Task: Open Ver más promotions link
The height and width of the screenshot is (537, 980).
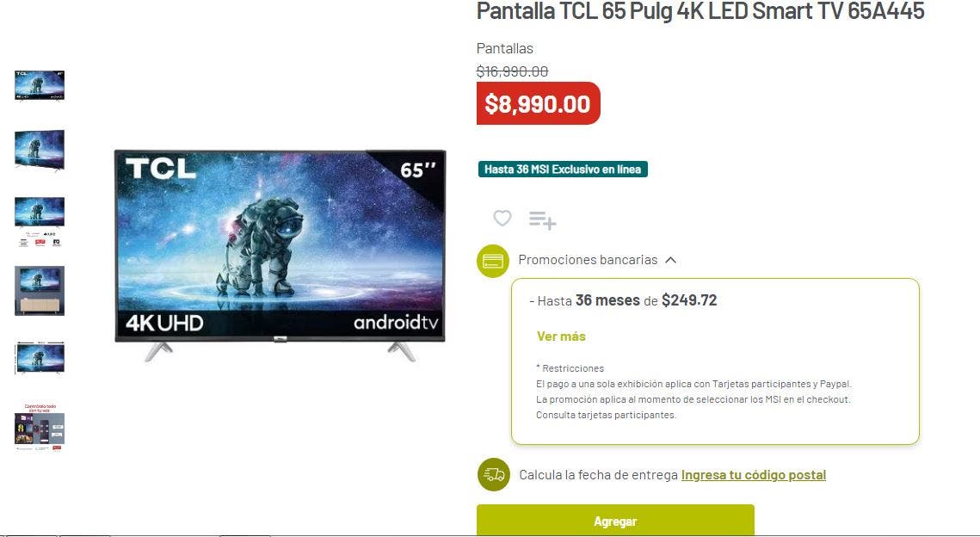Action: 561,336
